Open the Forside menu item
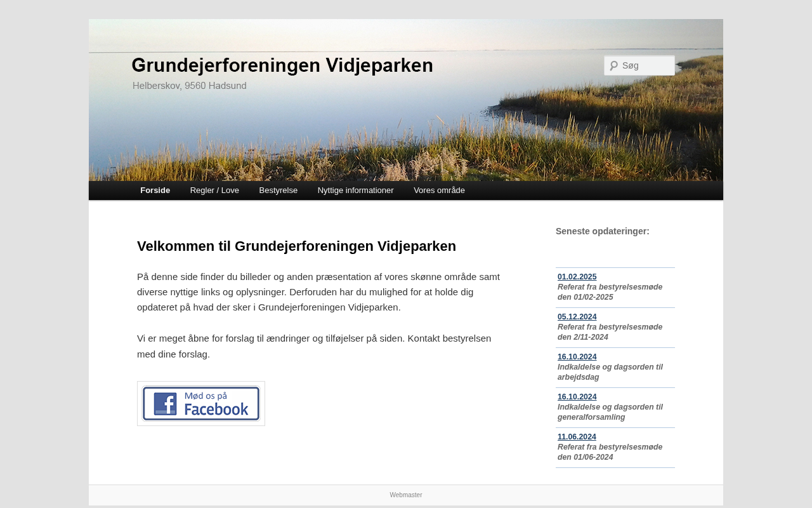 click(x=155, y=190)
